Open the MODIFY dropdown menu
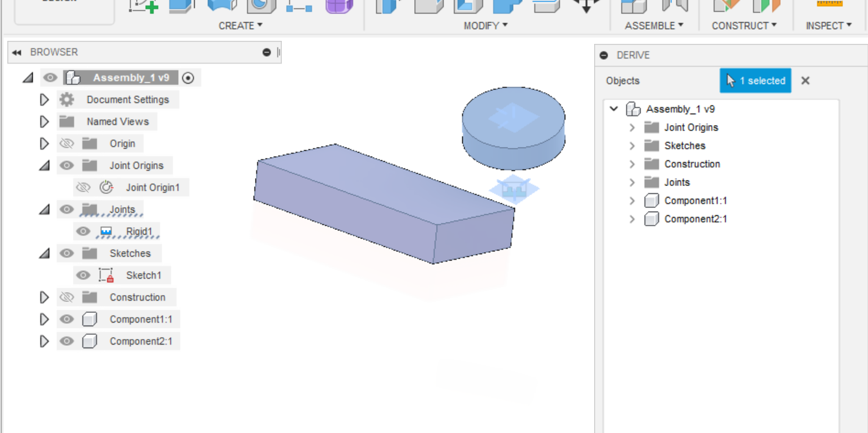 pyautogui.click(x=485, y=26)
